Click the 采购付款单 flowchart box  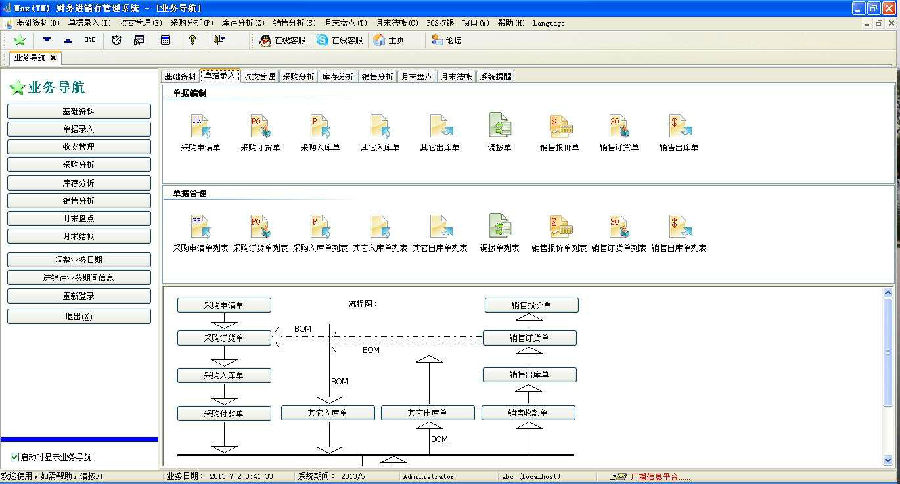coord(224,413)
